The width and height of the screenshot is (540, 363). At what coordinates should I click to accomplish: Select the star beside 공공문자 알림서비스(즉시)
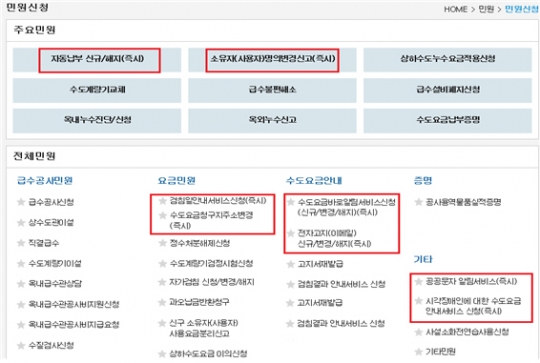coord(418,282)
